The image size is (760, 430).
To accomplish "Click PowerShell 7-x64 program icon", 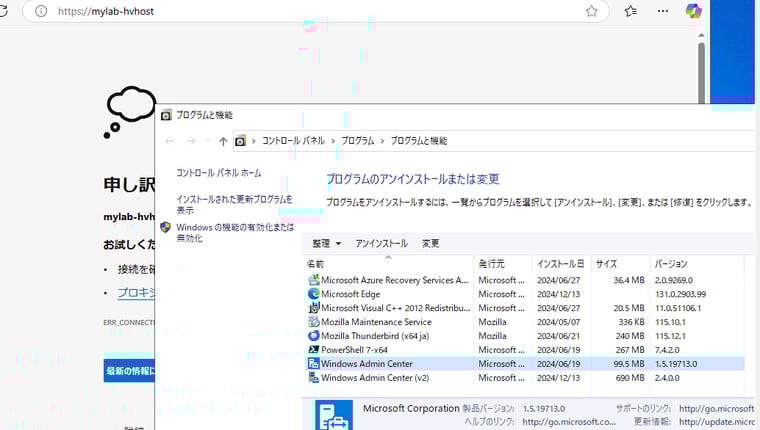I will pyautogui.click(x=314, y=350).
